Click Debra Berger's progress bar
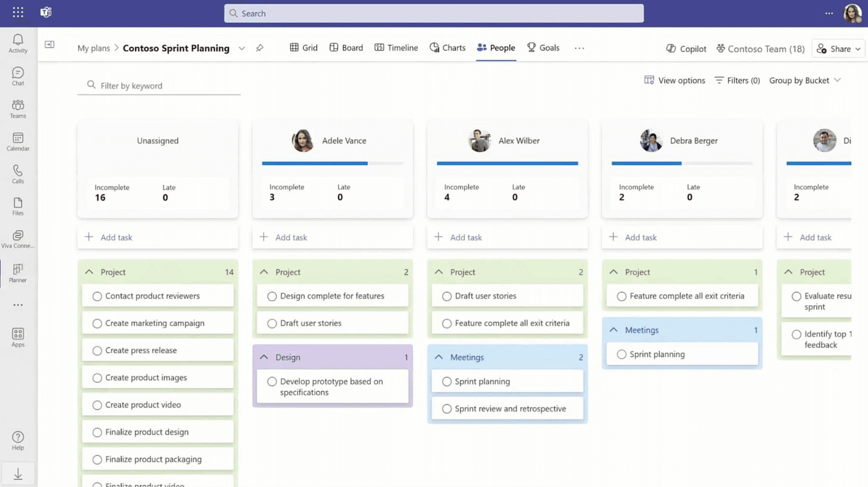The width and height of the screenshot is (868, 487). [x=682, y=163]
